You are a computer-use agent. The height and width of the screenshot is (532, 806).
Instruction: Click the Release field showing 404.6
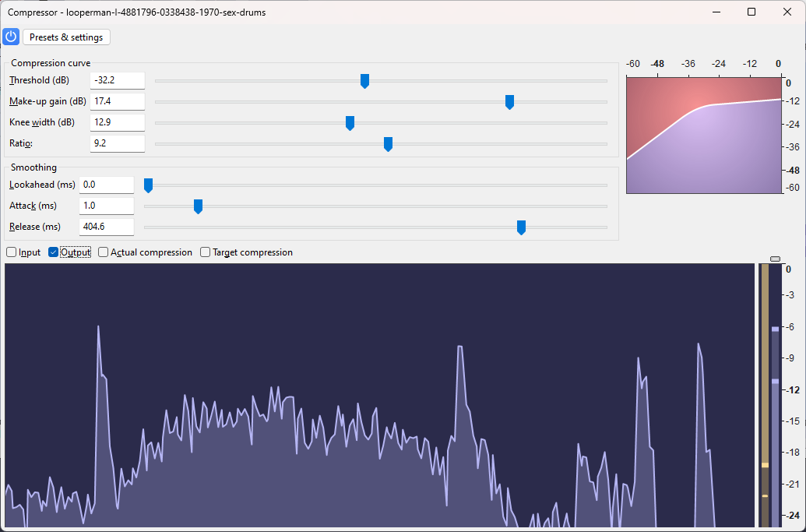coord(106,226)
